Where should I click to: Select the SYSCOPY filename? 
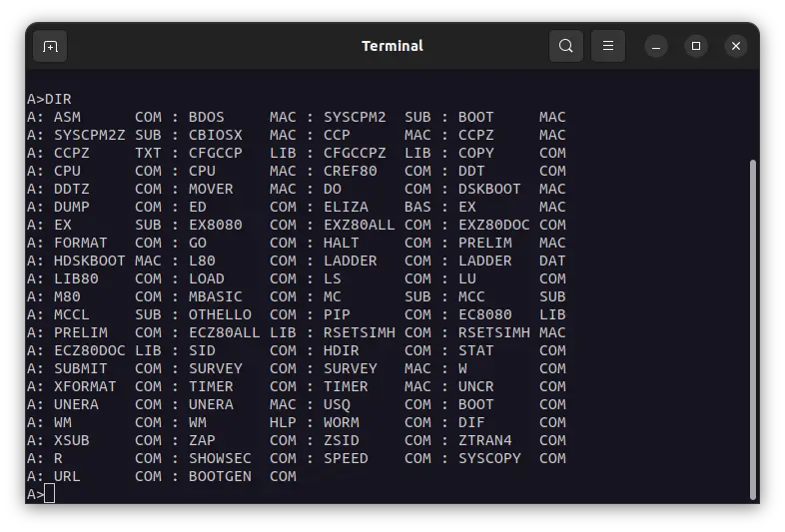[x=489, y=459]
